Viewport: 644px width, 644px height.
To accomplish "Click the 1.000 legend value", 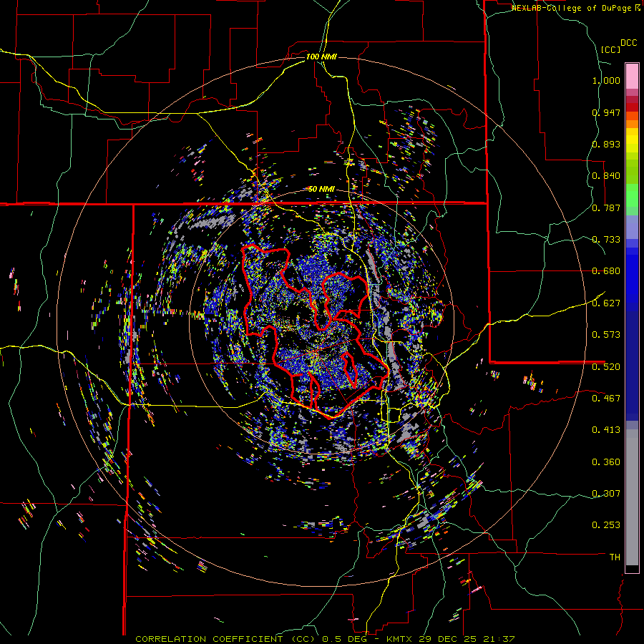I will 606,80.
